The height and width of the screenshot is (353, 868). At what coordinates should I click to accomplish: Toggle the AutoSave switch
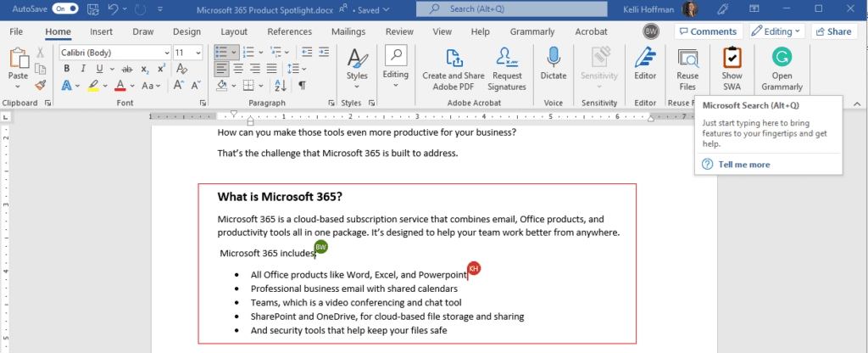tap(64, 8)
